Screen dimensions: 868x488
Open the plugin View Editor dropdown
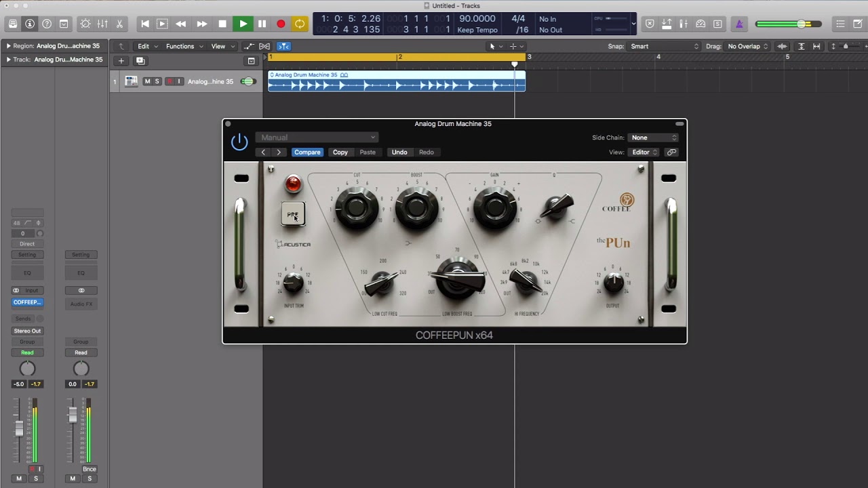point(643,152)
